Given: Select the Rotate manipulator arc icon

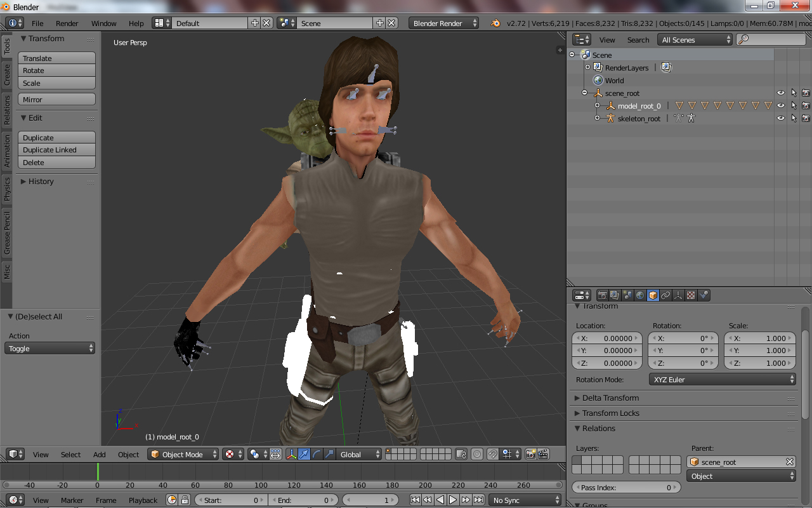Looking at the screenshot, I should click(317, 454).
